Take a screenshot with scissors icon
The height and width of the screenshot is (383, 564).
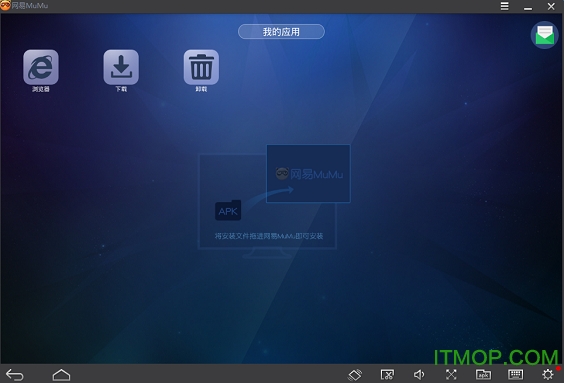click(387, 375)
